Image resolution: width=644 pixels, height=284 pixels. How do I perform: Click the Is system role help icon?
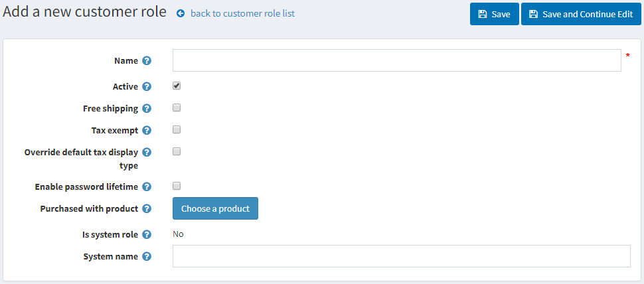[147, 234]
